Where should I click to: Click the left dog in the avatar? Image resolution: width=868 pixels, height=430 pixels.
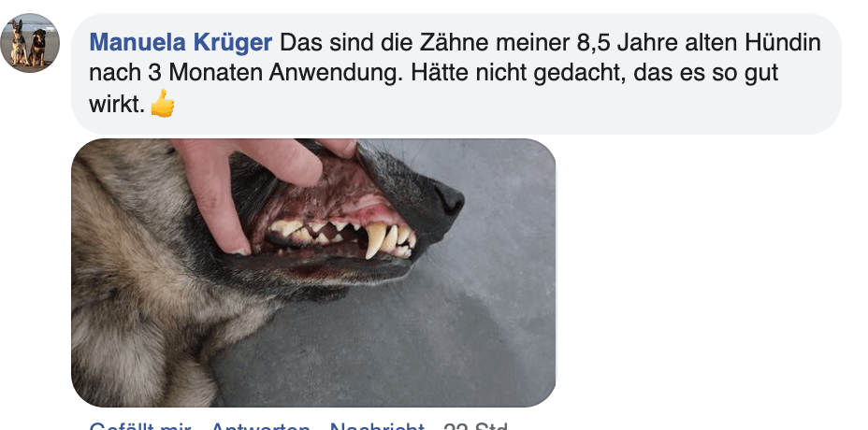point(19,42)
